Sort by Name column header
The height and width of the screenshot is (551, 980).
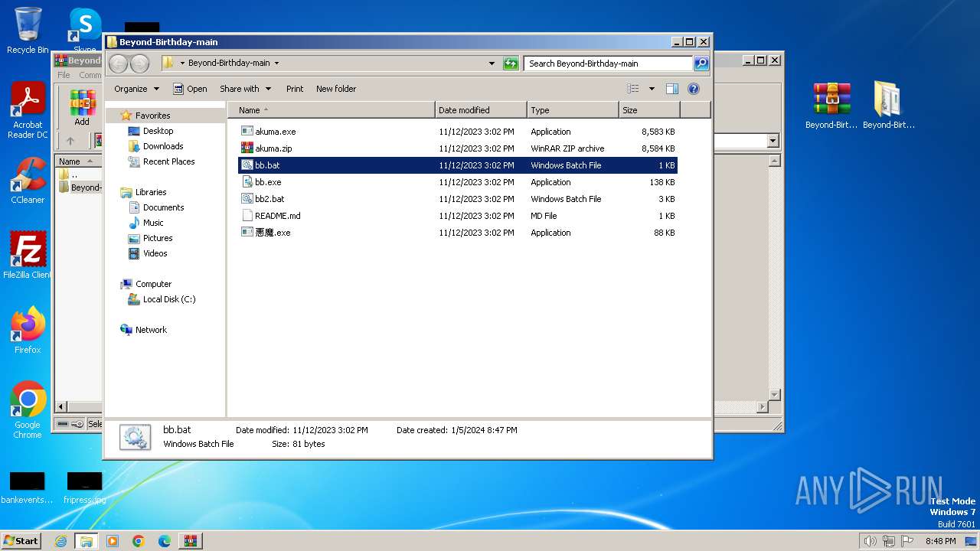tap(331, 110)
